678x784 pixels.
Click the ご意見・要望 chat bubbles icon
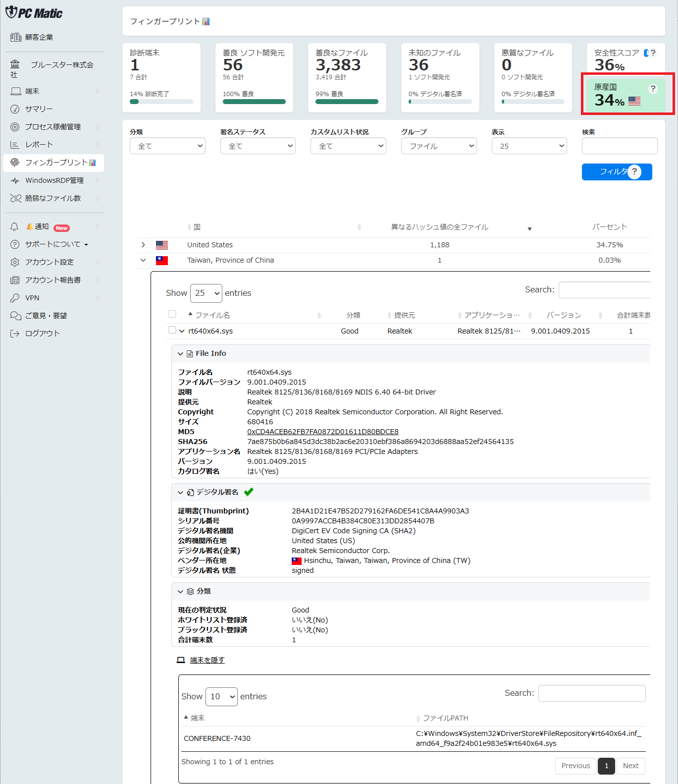[x=16, y=316]
